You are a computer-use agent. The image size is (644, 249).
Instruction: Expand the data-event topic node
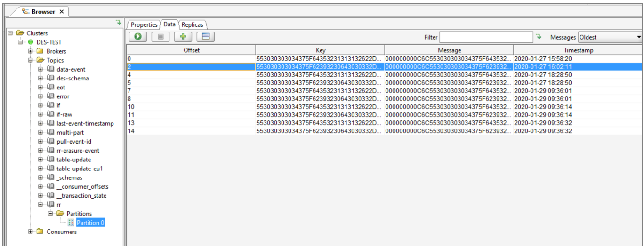point(40,69)
